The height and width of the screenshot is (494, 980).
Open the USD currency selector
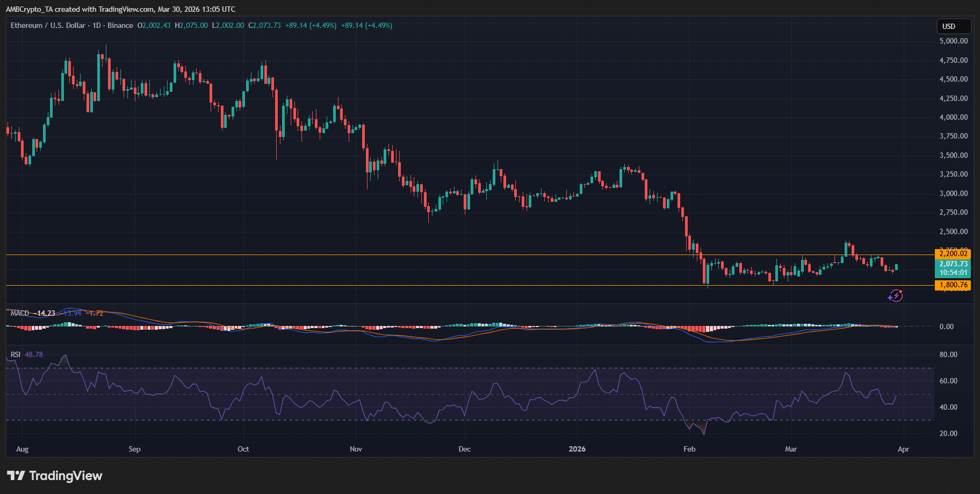[953, 26]
